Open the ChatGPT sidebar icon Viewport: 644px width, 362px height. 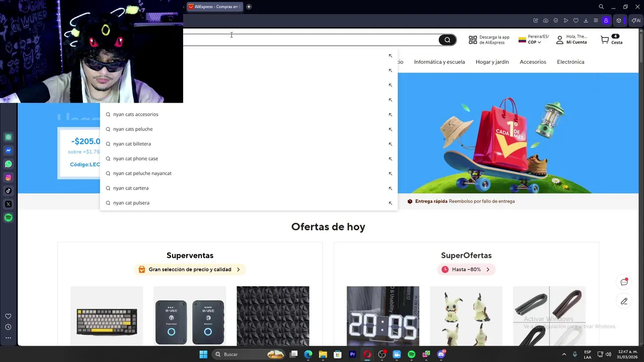(x=9, y=137)
